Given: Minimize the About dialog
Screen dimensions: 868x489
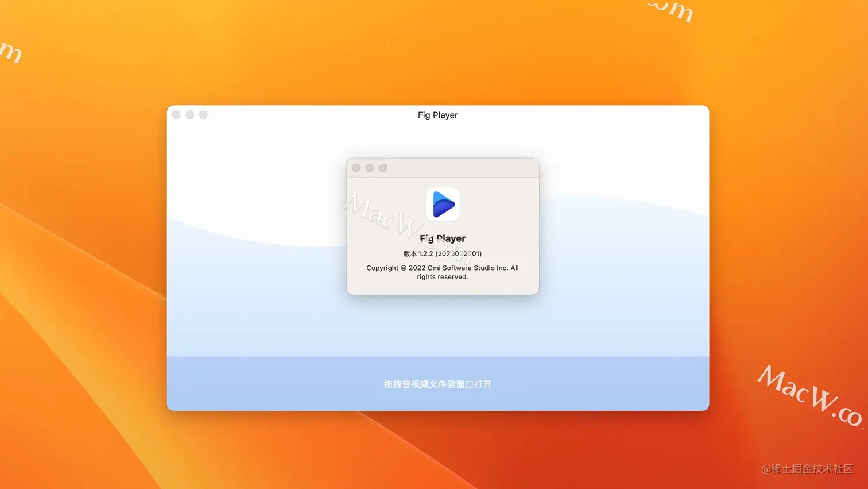Looking at the screenshot, I should tap(370, 168).
